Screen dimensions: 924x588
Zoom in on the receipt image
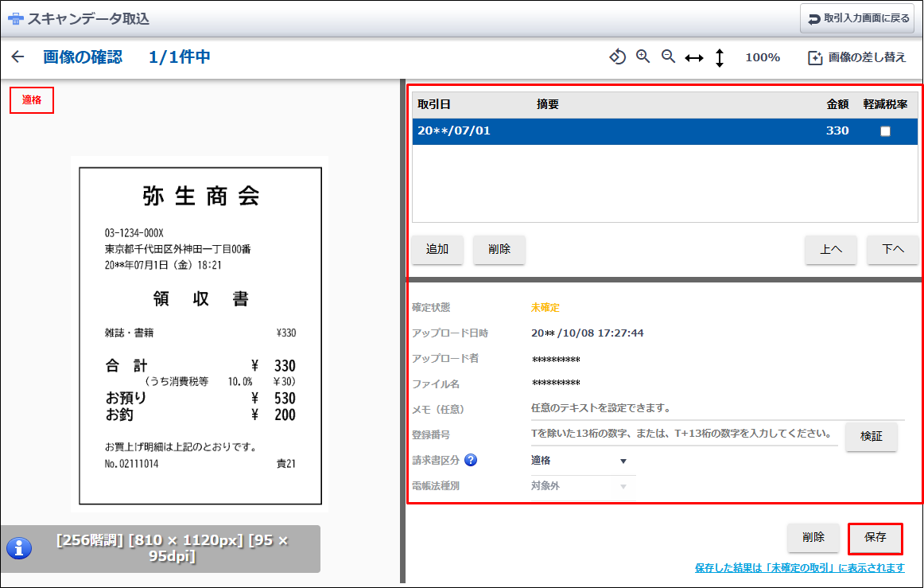643,56
